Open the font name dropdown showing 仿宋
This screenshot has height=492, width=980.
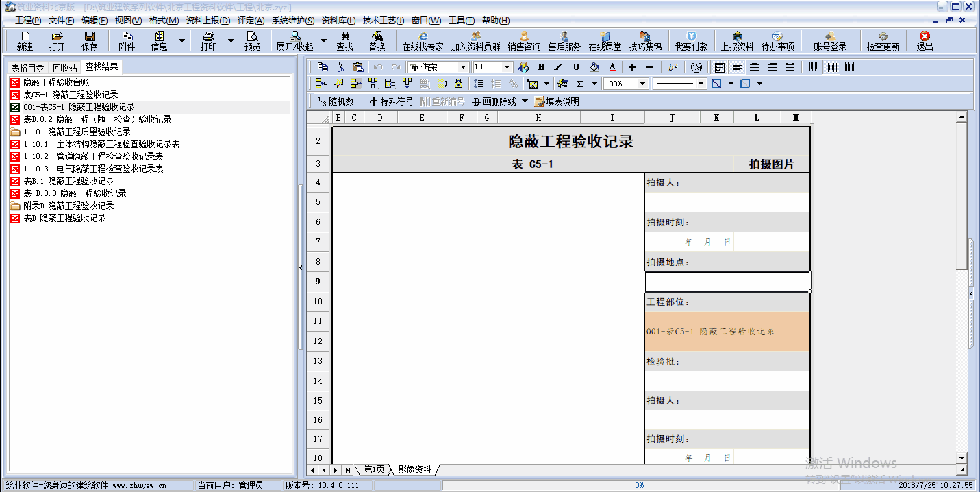tap(464, 67)
